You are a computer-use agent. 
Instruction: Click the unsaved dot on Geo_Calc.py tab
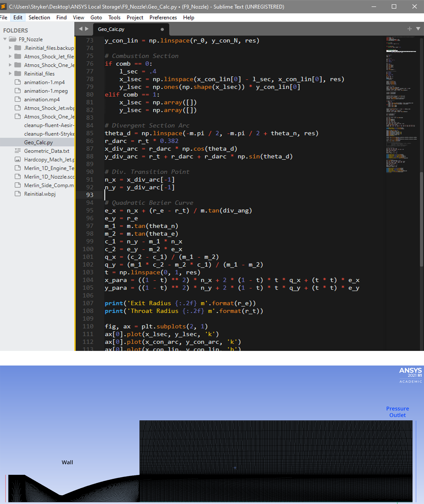(x=162, y=29)
